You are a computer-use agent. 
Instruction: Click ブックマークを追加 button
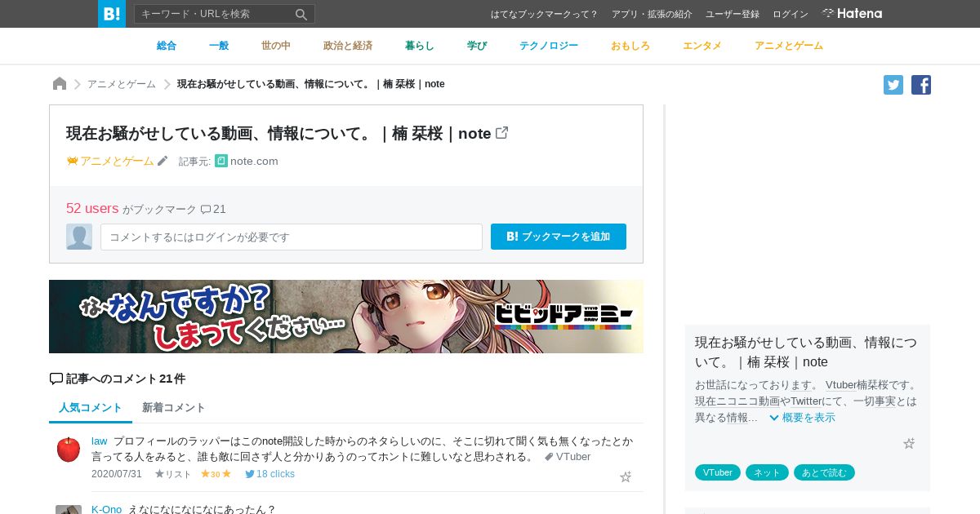[559, 237]
